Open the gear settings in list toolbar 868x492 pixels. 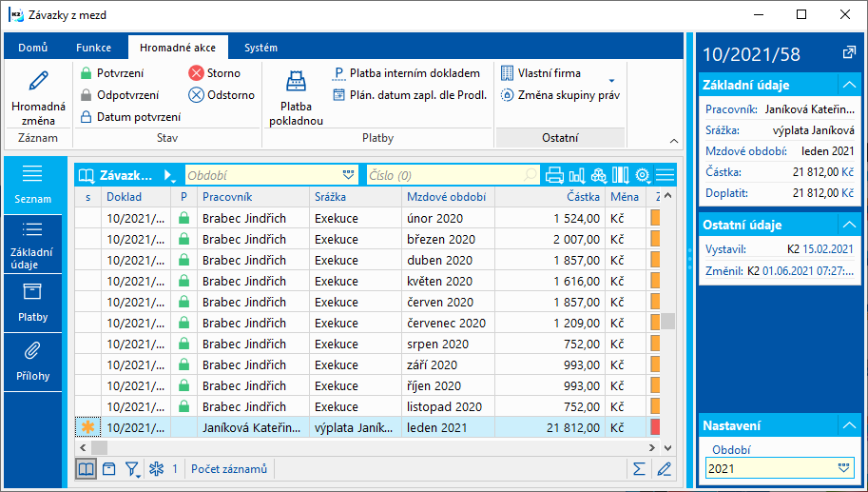tap(642, 176)
